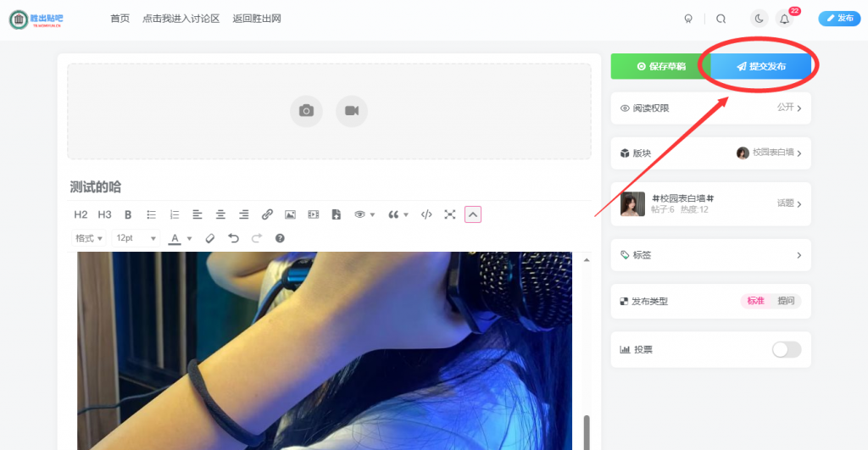This screenshot has width=868, height=450.
Task: Open text color dropdown arrow
Action: (189, 239)
